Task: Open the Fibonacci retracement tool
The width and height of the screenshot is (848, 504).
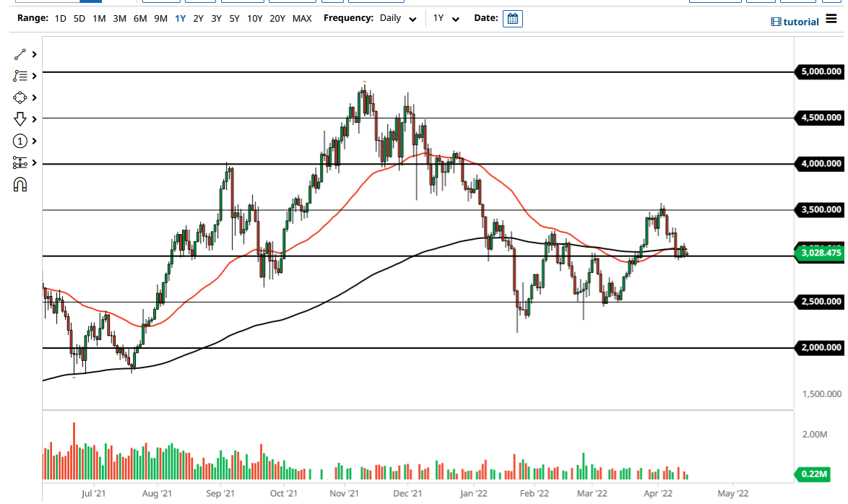Action: [20, 76]
